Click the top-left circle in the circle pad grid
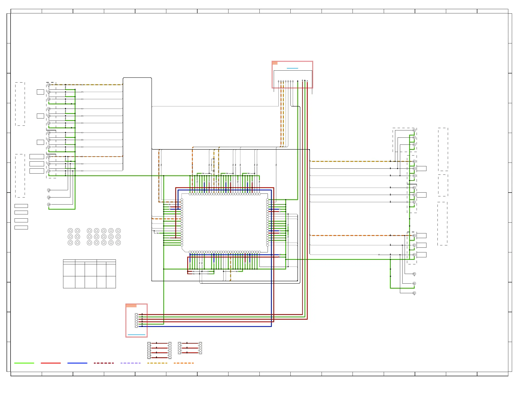Screen dimensions: 532x395 (70, 231)
